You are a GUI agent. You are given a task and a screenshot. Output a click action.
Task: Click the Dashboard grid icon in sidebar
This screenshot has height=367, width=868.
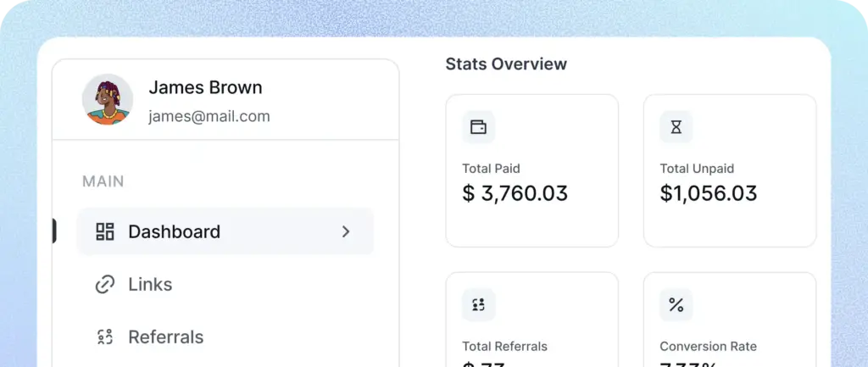click(105, 231)
